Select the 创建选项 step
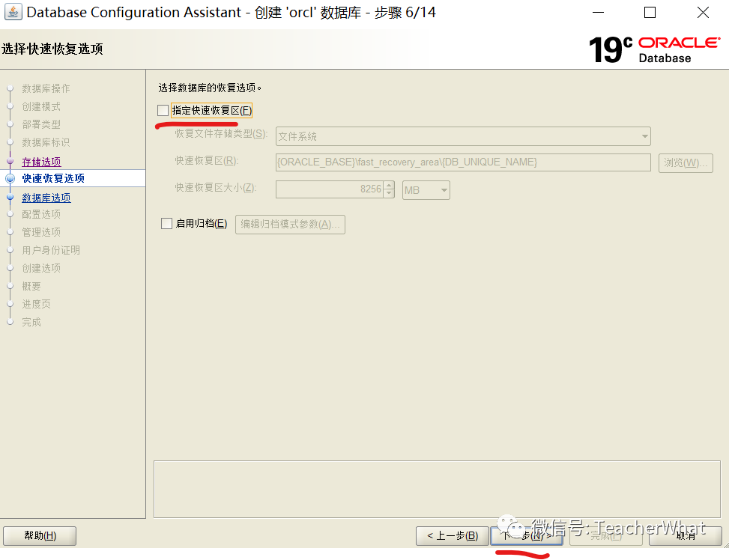This screenshot has width=729, height=560. (41, 268)
